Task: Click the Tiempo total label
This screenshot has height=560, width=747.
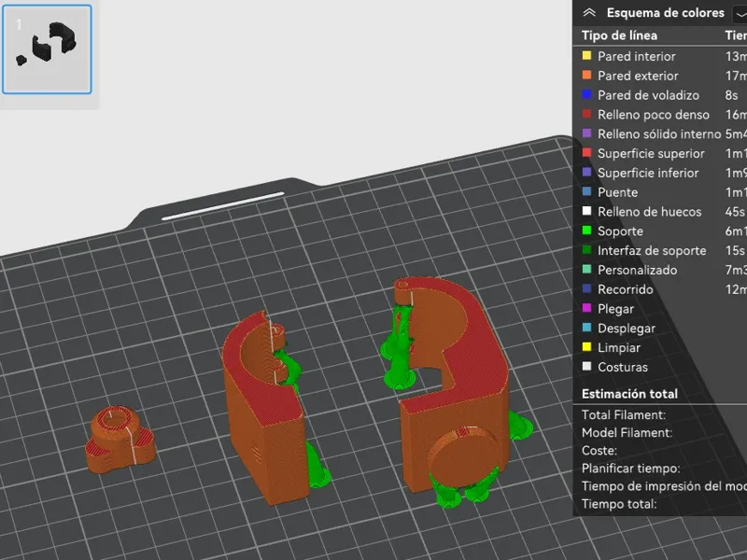Action: click(619, 504)
